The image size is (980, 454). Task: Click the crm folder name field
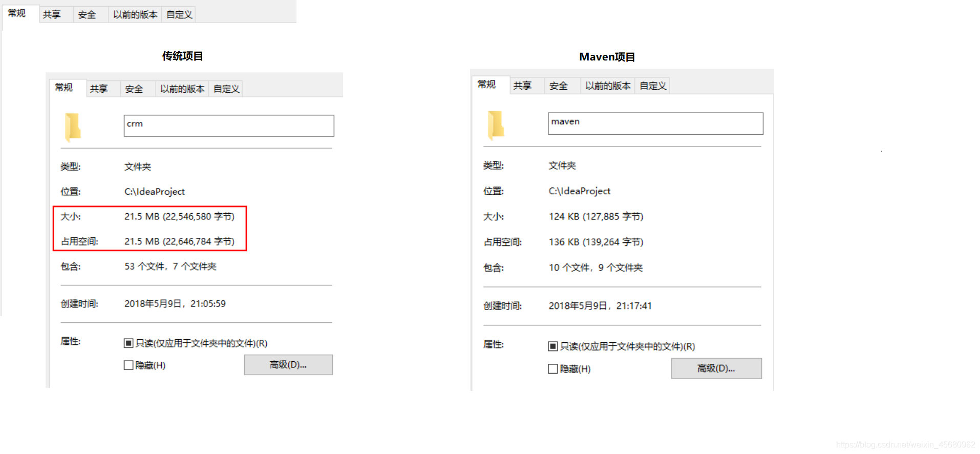click(x=229, y=126)
